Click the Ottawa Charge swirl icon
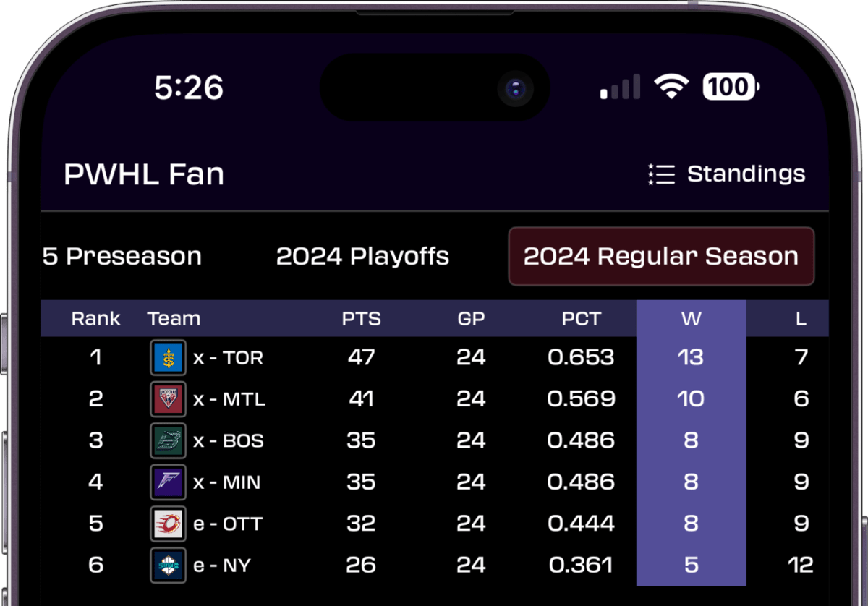The width and height of the screenshot is (868, 606). [x=168, y=524]
